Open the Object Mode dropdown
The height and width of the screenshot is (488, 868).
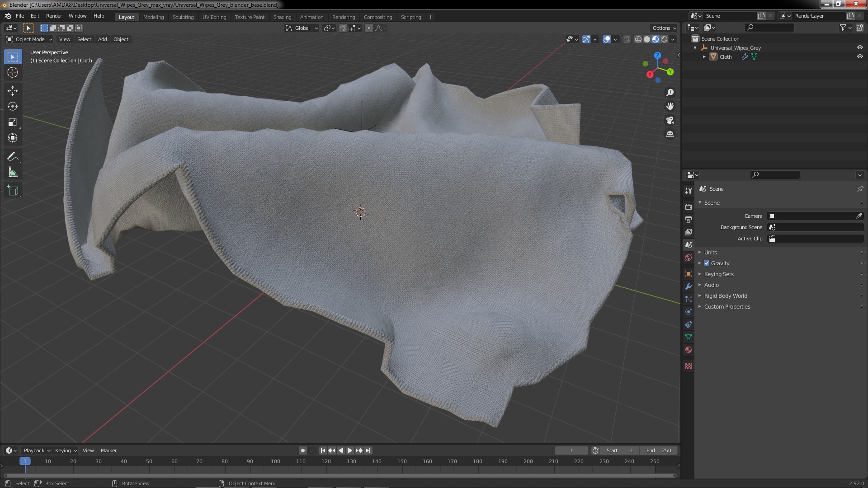29,39
